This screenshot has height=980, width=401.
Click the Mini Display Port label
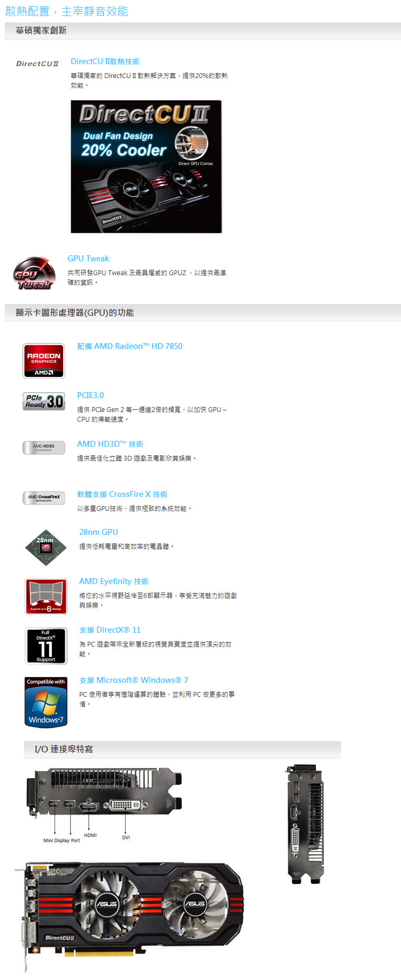tap(61, 841)
